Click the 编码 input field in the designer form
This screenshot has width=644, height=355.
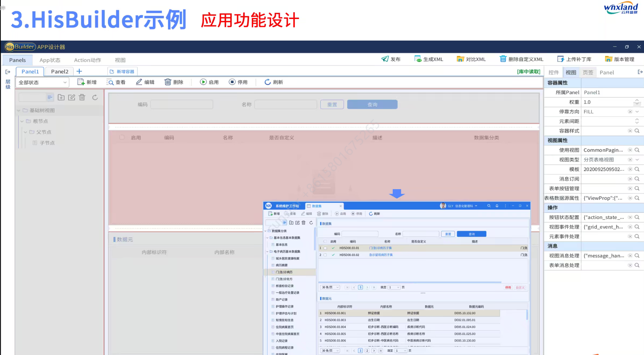pyautogui.click(x=182, y=104)
